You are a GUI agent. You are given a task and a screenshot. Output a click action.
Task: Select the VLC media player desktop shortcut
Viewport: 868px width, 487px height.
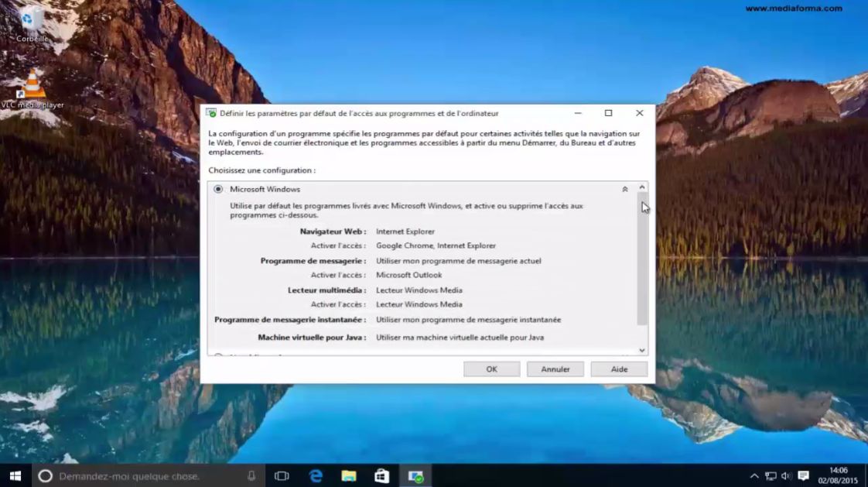click(32, 88)
